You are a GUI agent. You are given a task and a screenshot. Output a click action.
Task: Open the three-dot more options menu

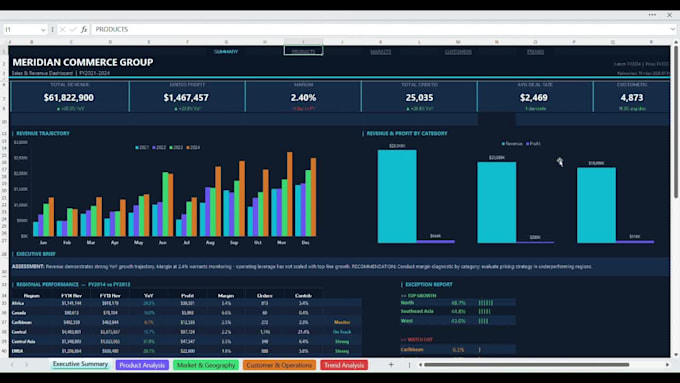tap(652, 15)
